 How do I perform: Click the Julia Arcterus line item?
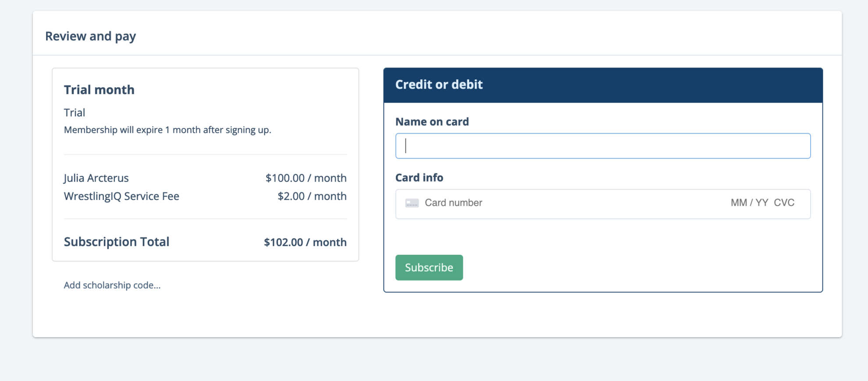96,178
